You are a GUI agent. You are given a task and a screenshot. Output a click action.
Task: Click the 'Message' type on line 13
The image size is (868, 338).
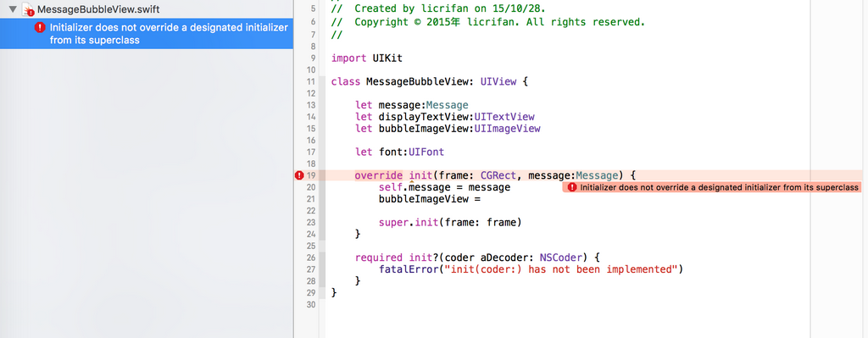click(x=448, y=105)
